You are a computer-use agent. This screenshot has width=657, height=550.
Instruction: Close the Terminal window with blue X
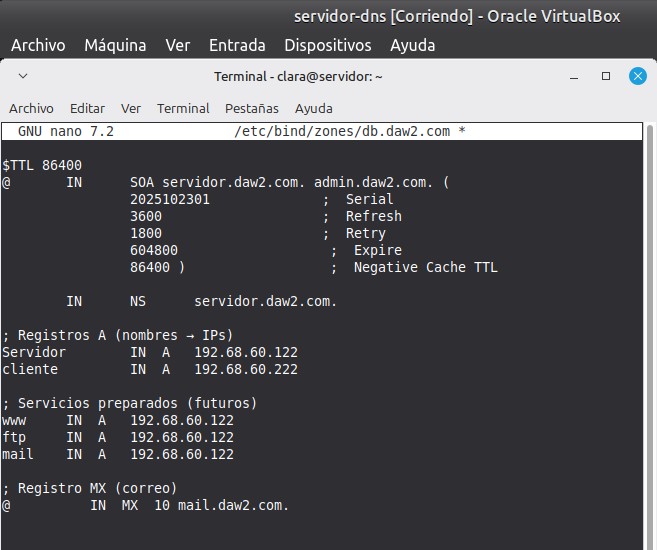pyautogui.click(x=637, y=76)
